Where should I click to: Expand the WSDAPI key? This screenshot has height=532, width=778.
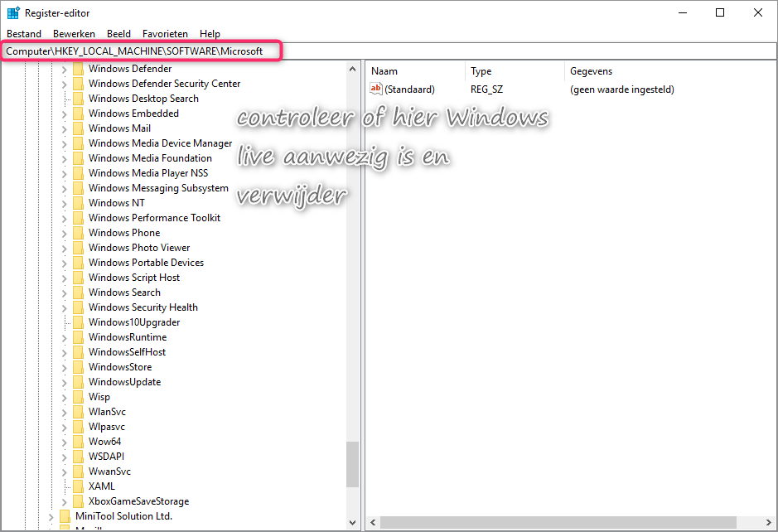pyautogui.click(x=64, y=457)
